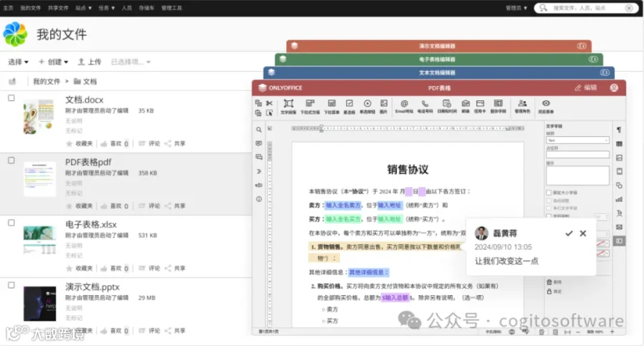
Task: Open the 文档.docx file link
Action: click(84, 100)
